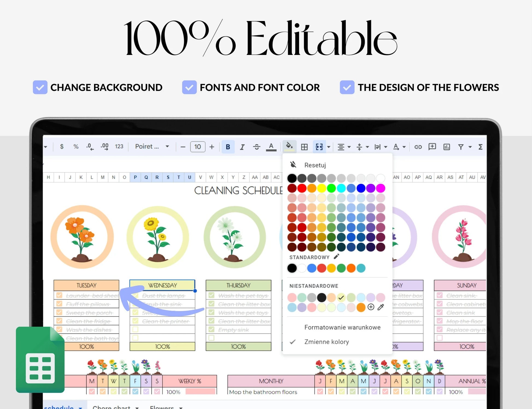Toggle italic text formatting
The width and height of the screenshot is (532, 409).
click(x=242, y=147)
